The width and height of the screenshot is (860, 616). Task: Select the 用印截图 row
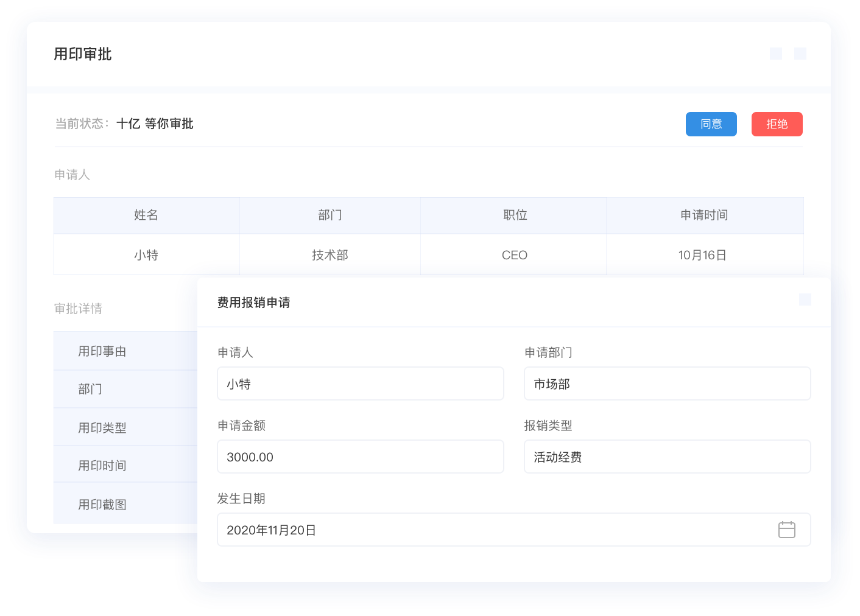125,504
